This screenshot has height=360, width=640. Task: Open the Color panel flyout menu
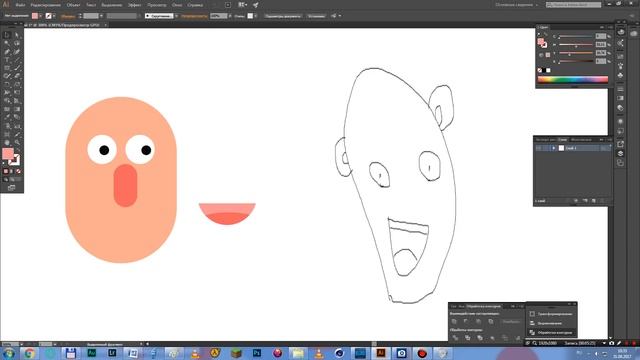(611, 27)
